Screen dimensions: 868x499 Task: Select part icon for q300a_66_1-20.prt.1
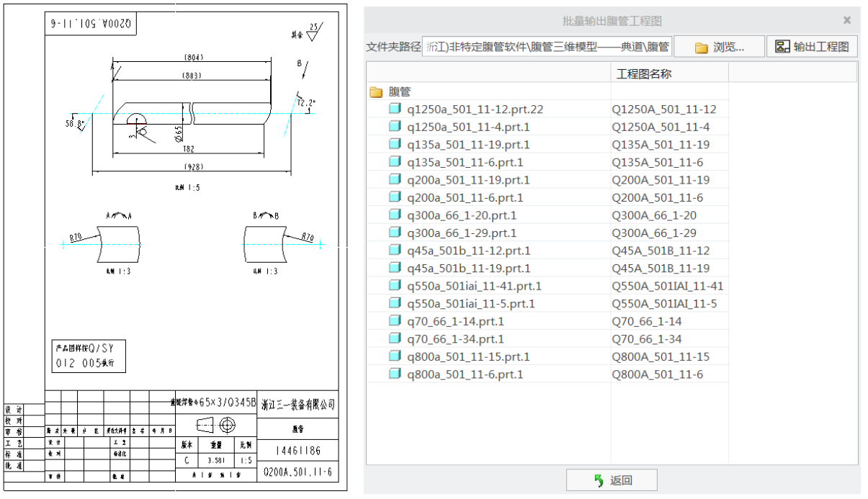(395, 215)
